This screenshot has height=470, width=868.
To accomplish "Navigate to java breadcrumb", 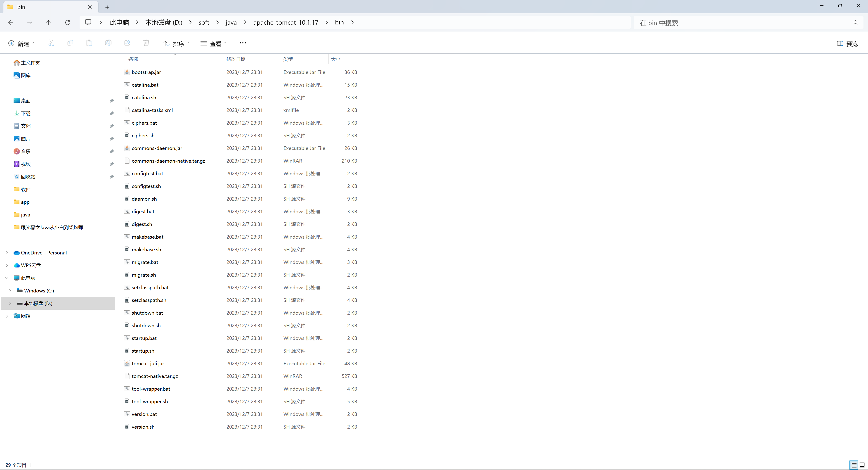I will [231, 22].
